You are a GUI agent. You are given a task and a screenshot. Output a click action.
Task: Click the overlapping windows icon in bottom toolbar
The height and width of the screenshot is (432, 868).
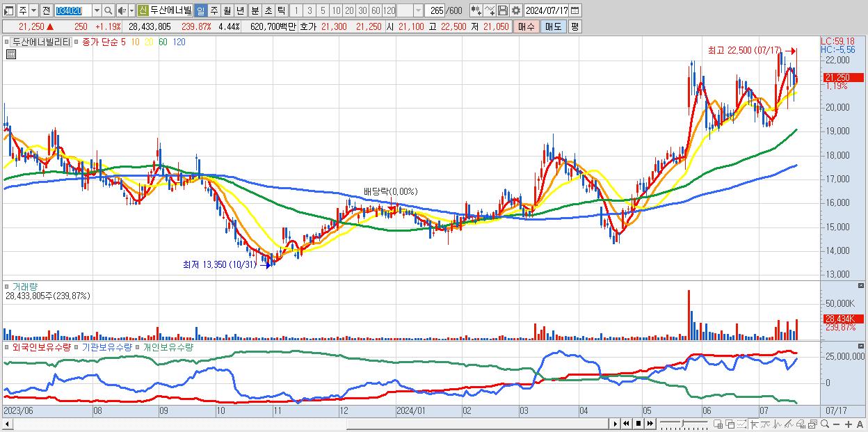[730, 424]
